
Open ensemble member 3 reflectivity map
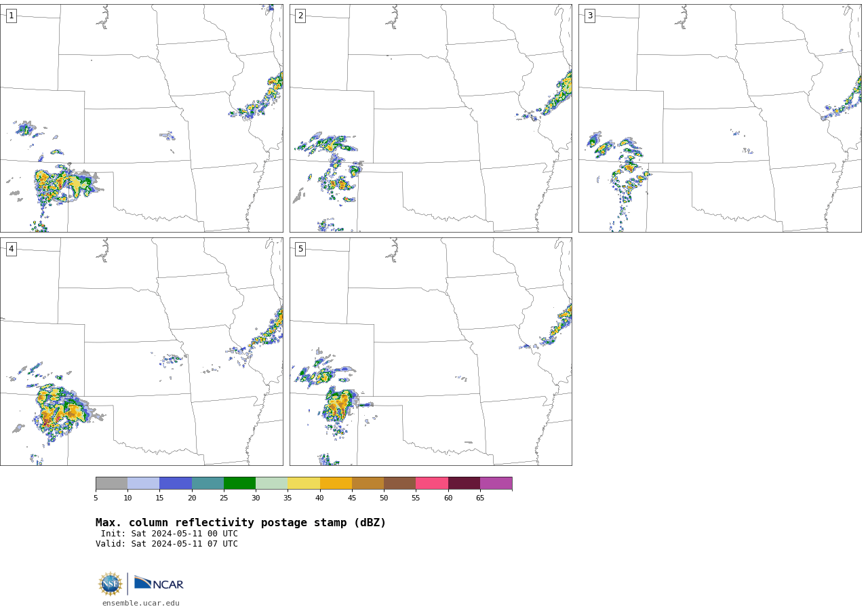click(719, 118)
